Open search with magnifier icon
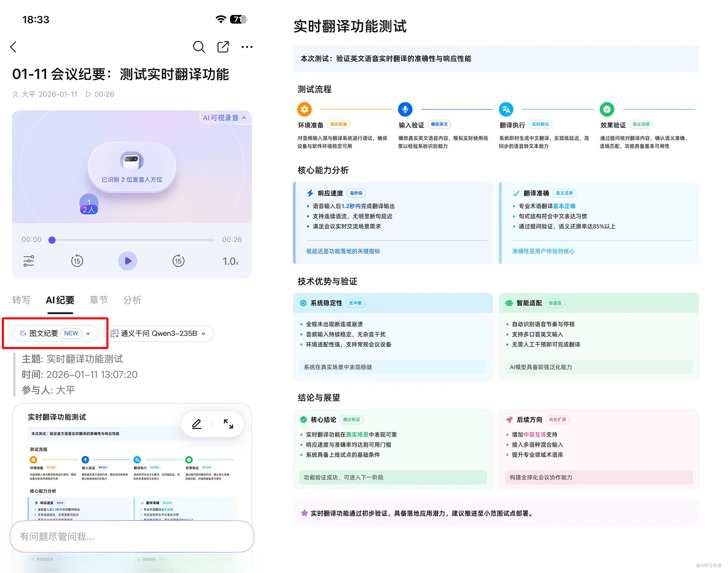Image resolution: width=728 pixels, height=573 pixels. (199, 47)
